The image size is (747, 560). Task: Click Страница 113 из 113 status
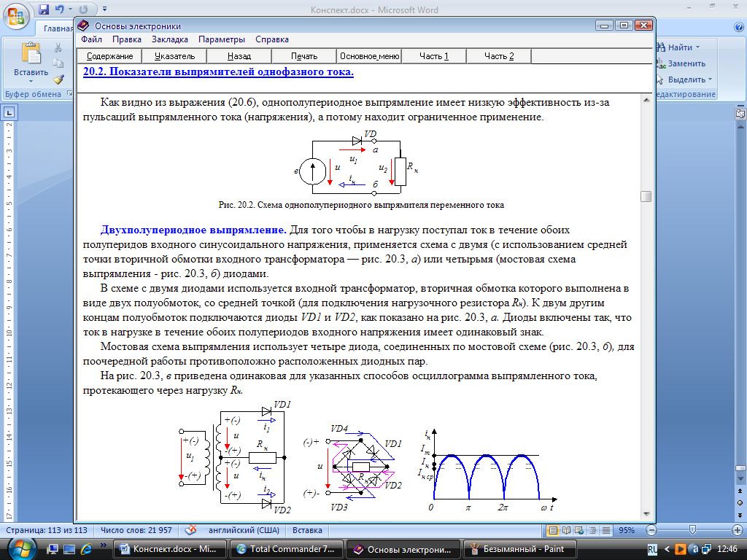(x=47, y=530)
